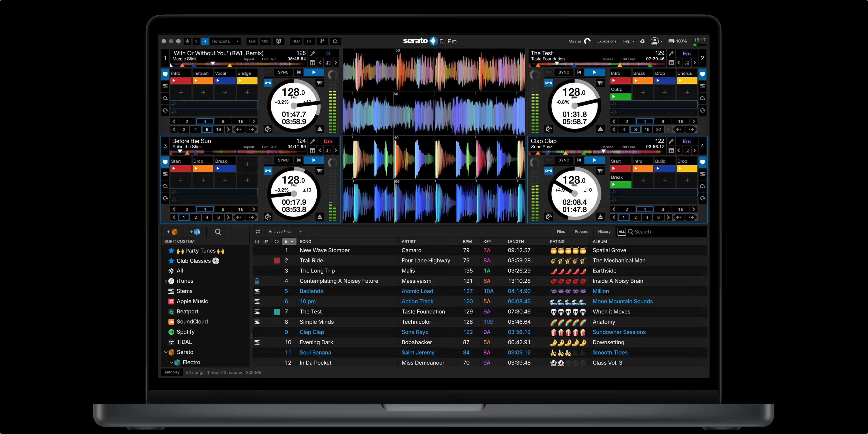The width and height of the screenshot is (868, 434).
Task: Play deck 2 with the blue play button
Action: (594, 72)
